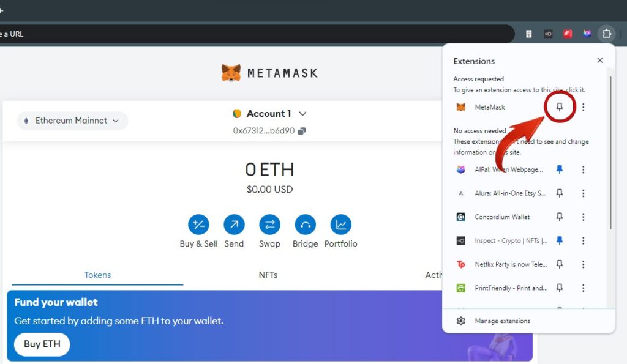Switch to the Activity tab
Viewport: 627px width, 364px height.
[x=434, y=275]
